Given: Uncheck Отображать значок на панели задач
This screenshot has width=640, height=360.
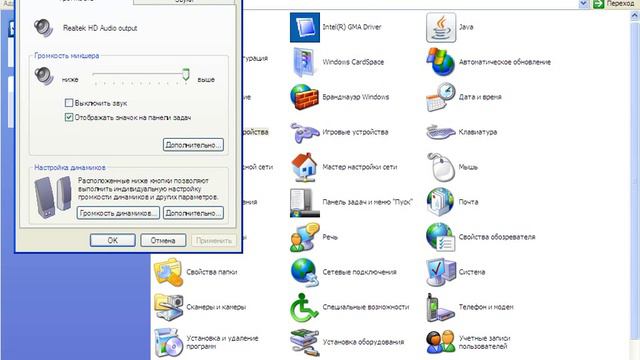Looking at the screenshot, I should 69,118.
